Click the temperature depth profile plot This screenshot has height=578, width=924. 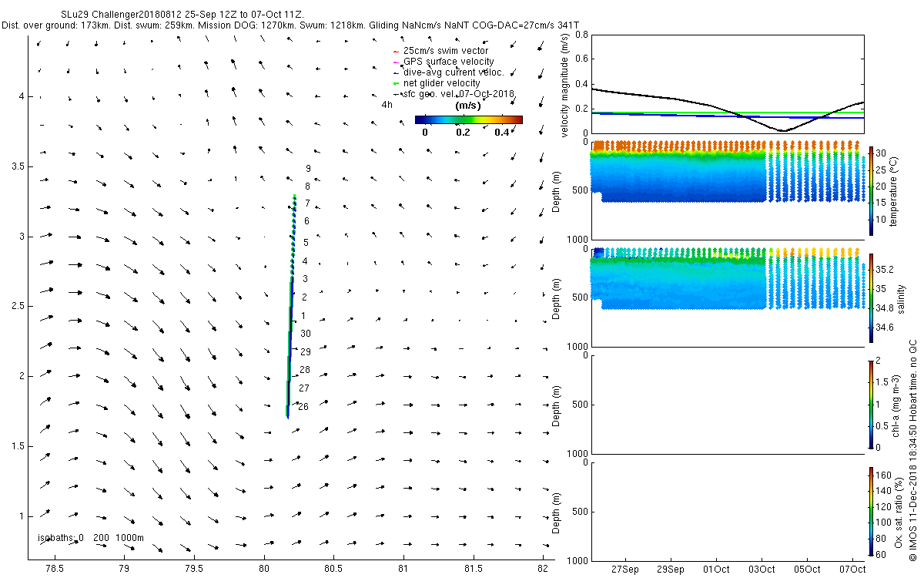tap(727, 190)
